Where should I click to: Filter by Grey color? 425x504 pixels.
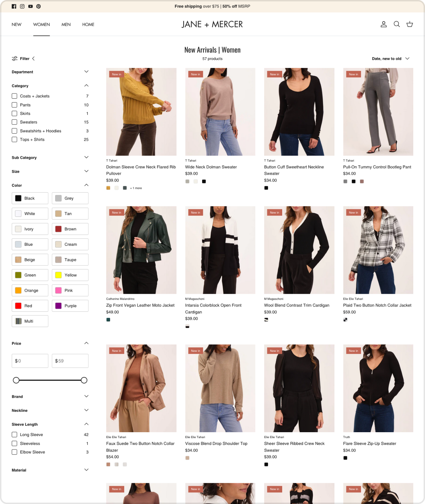(x=70, y=198)
